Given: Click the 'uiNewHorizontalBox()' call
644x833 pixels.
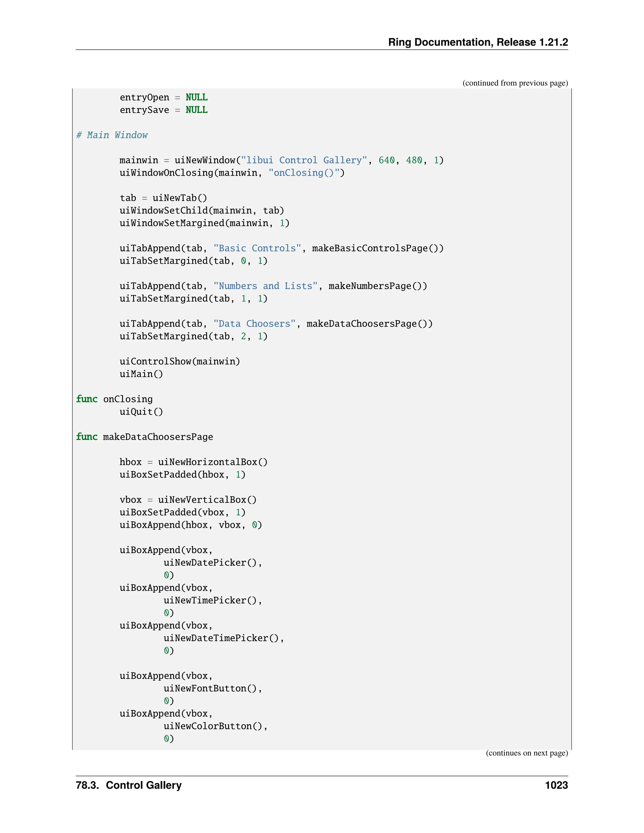Looking at the screenshot, I should pyautogui.click(x=213, y=462).
